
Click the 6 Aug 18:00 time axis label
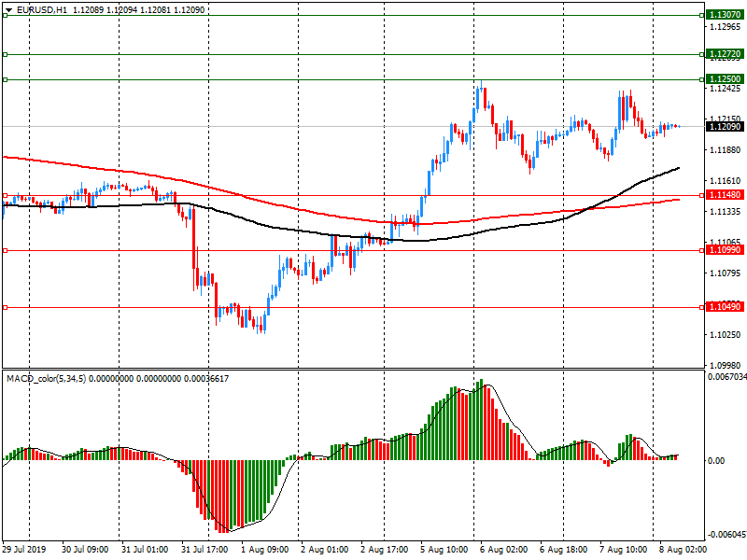[x=563, y=550]
